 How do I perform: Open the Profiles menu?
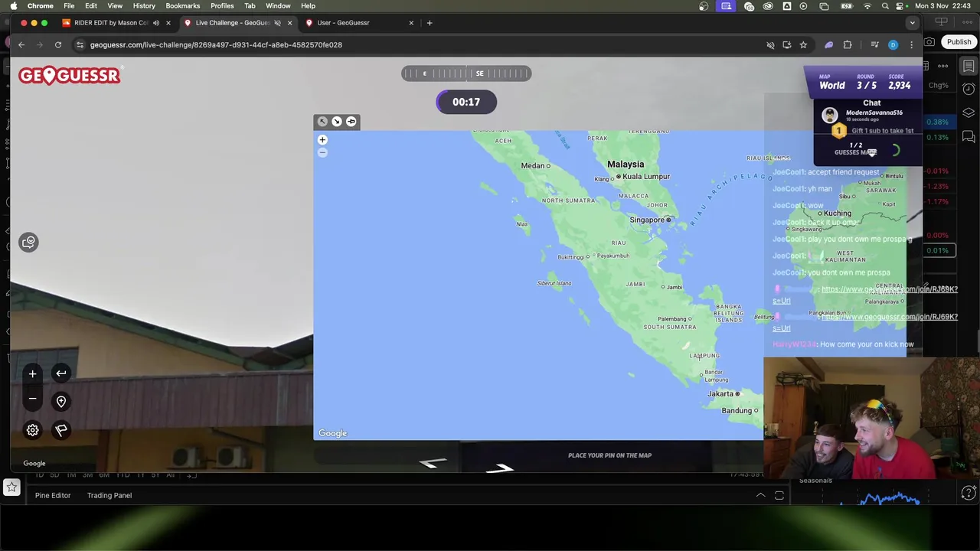(222, 6)
